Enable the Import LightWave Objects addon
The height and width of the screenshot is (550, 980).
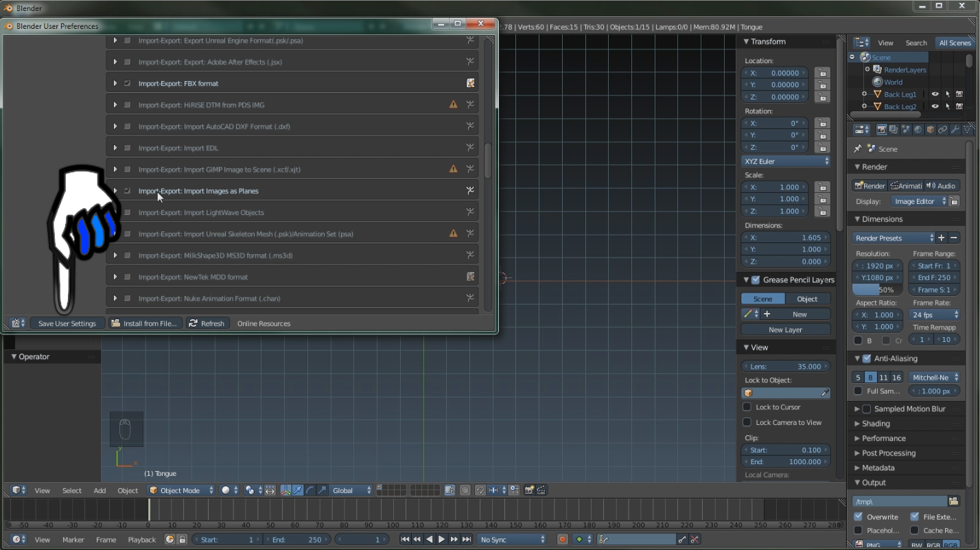click(127, 212)
